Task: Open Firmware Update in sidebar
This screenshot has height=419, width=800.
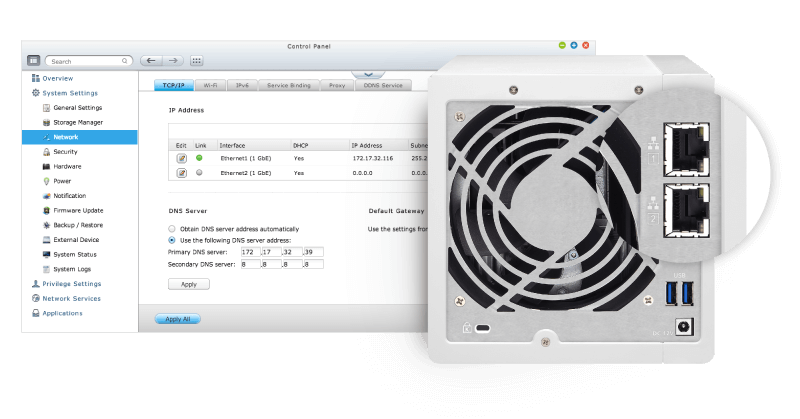Action: 77,210
